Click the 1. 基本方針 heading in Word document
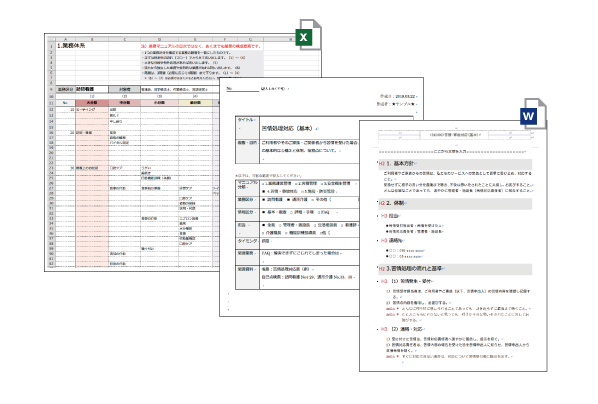The width and height of the screenshot is (598, 404). 400,163
